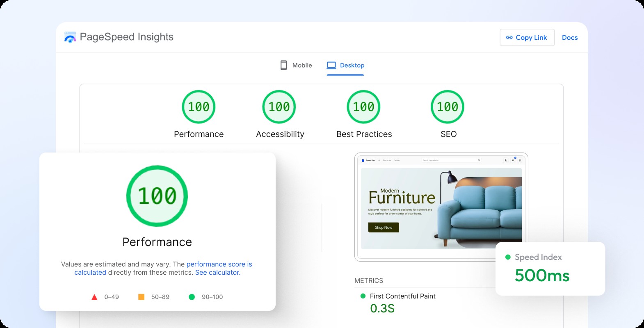Click the Speed Index label
Viewport: 644px width, 328px height.
pyautogui.click(x=538, y=257)
